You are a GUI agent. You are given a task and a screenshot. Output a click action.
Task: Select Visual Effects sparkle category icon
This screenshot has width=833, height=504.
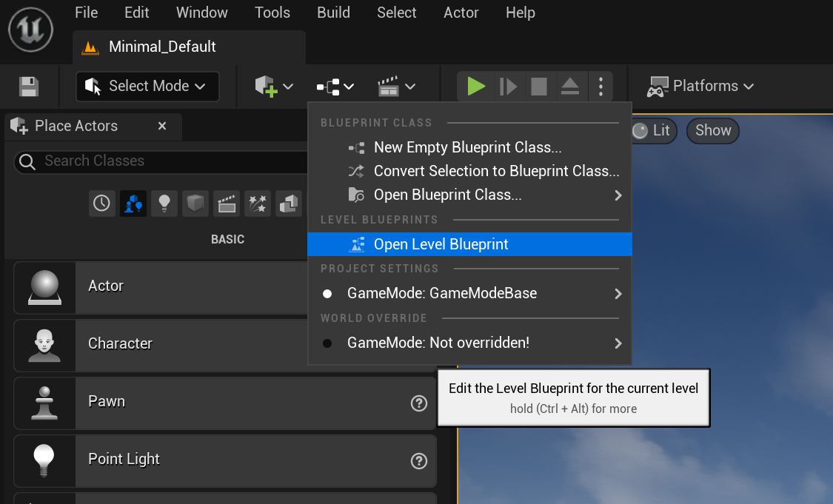pos(258,204)
